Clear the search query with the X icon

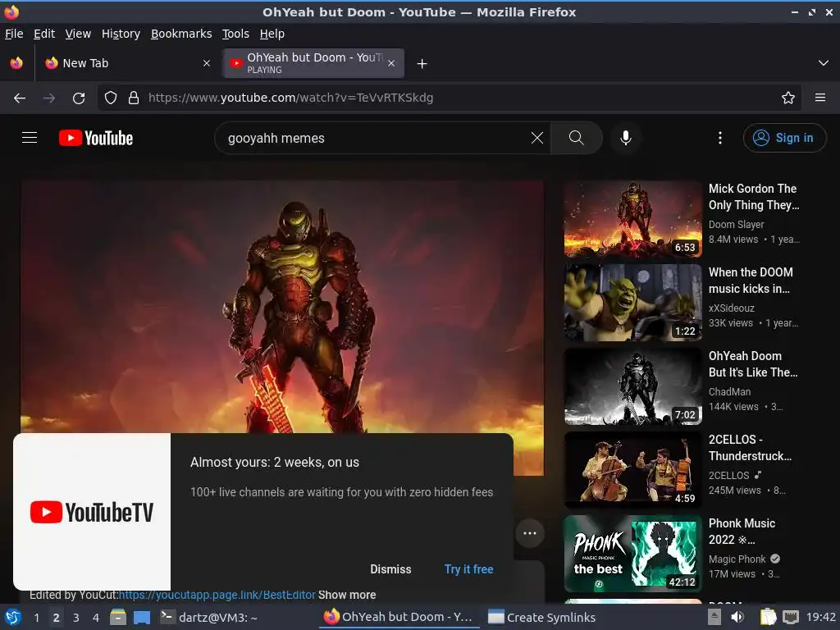tap(536, 138)
